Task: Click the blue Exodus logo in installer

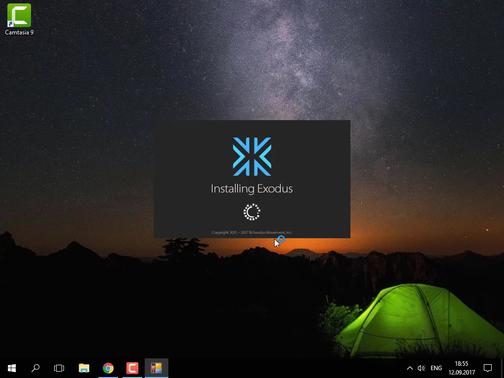Action: (252, 156)
